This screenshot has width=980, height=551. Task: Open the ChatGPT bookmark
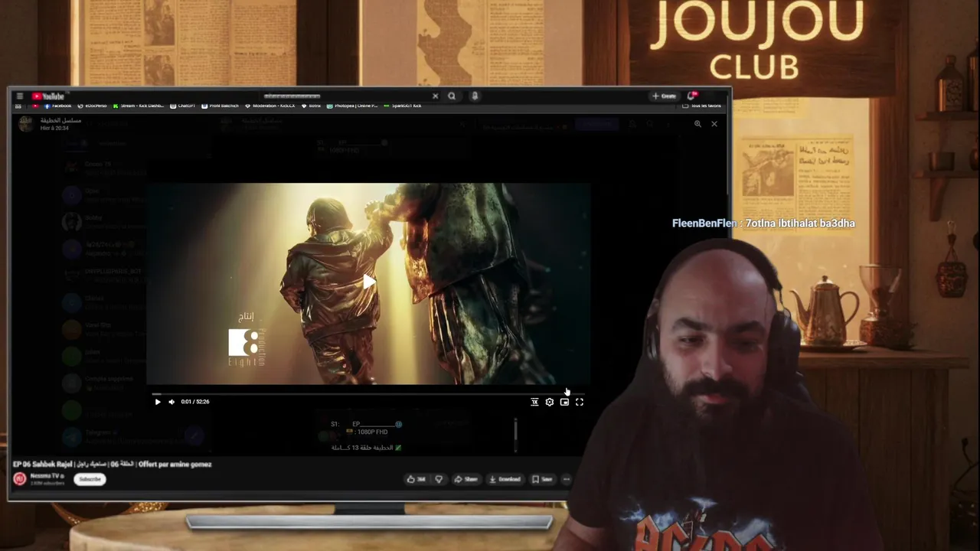183,106
